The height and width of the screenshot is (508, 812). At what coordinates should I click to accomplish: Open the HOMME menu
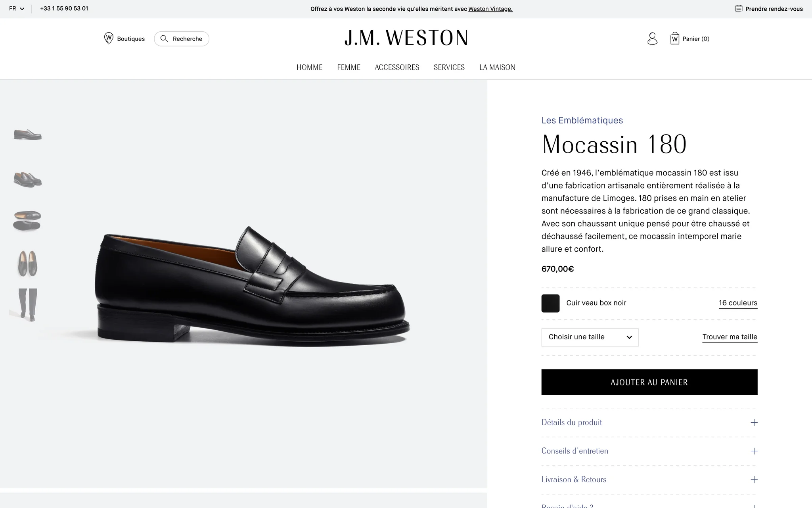(310, 67)
